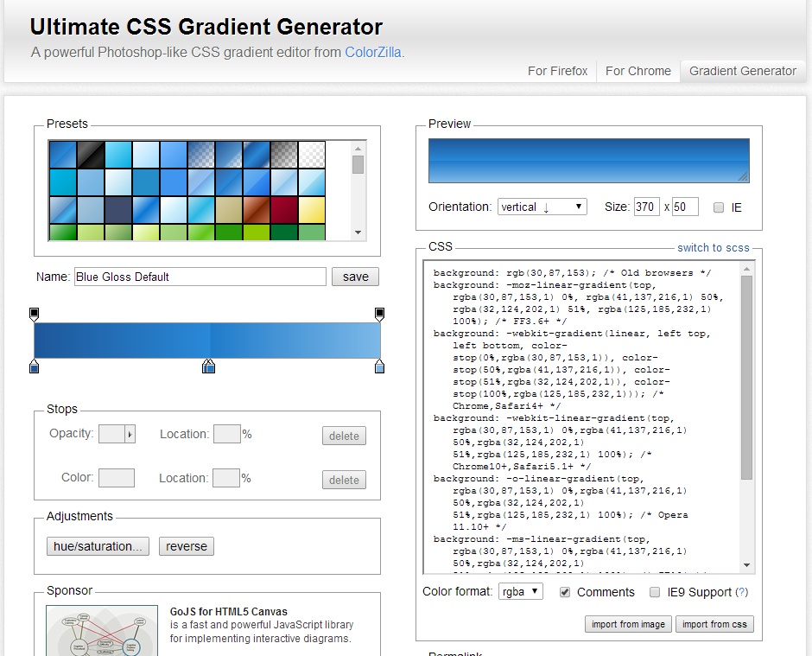
Task: Click the switch to scss link
Action: pyautogui.click(x=713, y=248)
